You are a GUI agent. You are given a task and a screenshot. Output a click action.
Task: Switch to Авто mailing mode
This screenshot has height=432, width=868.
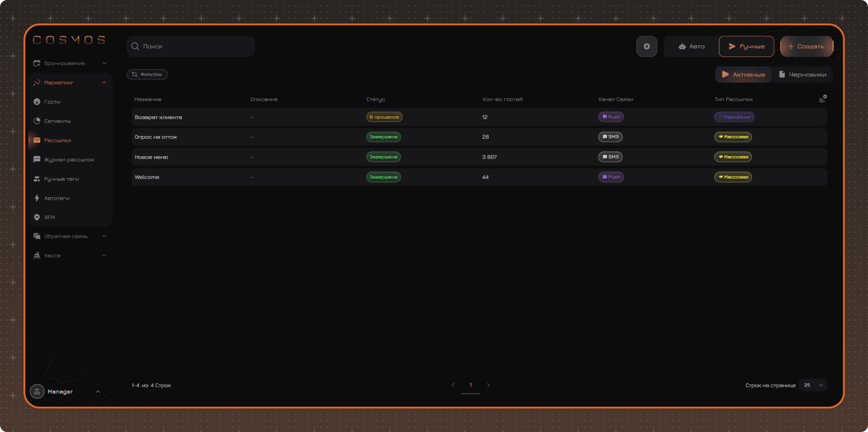point(691,47)
